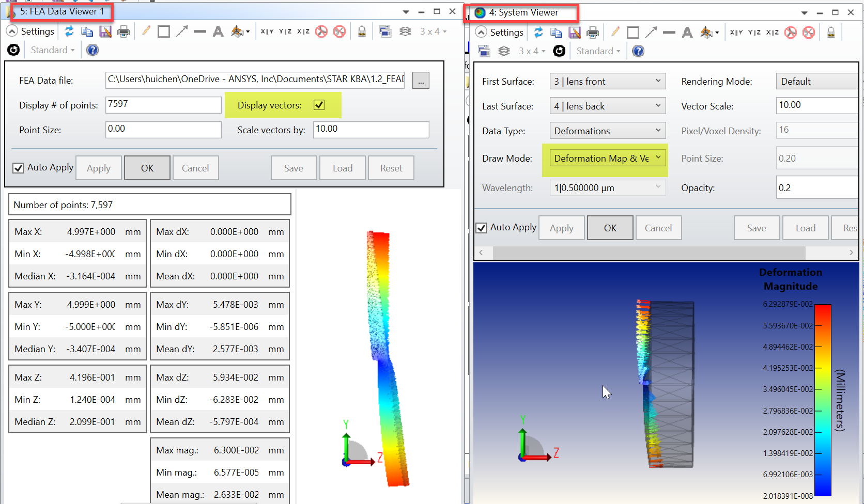The height and width of the screenshot is (504, 864).
Task: Click reset rotation icon in System Viewer
Action: [559, 51]
